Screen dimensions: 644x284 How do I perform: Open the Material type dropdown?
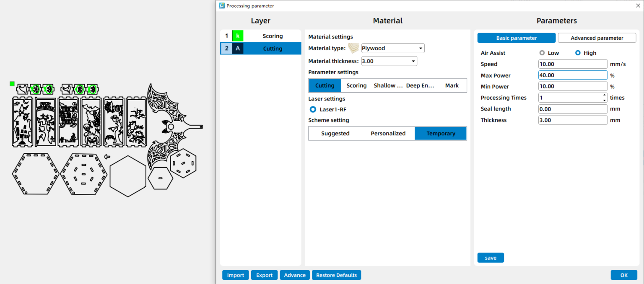pos(392,48)
